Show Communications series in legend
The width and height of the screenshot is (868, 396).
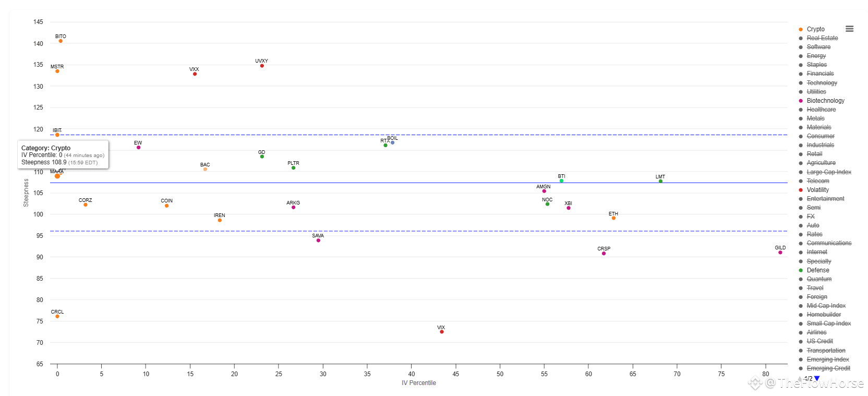[x=829, y=243]
